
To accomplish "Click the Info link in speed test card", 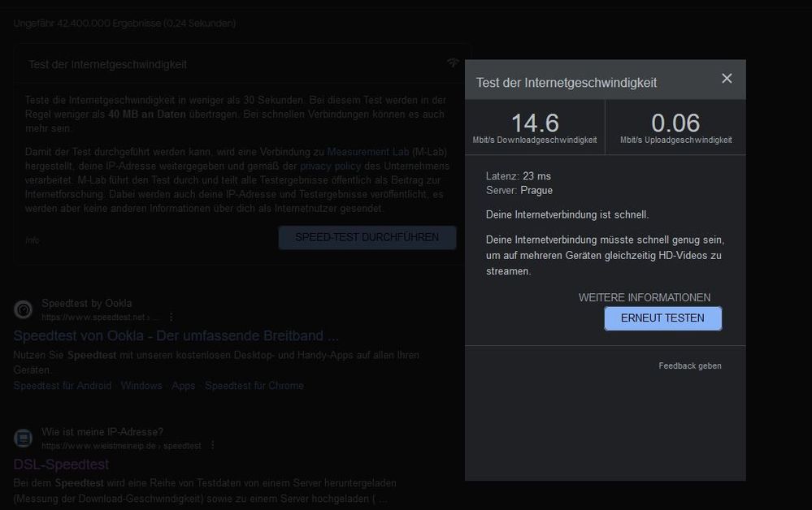I will 33,240.
